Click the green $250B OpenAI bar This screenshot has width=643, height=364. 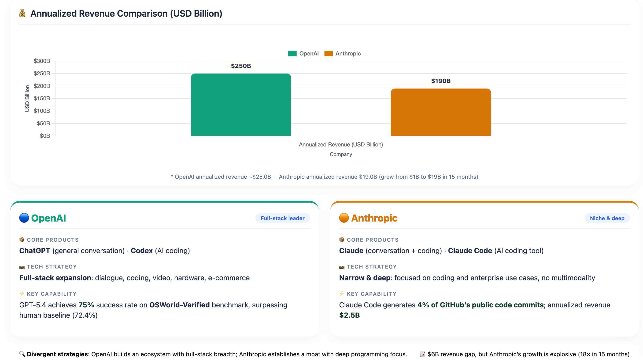pyautogui.click(x=241, y=105)
